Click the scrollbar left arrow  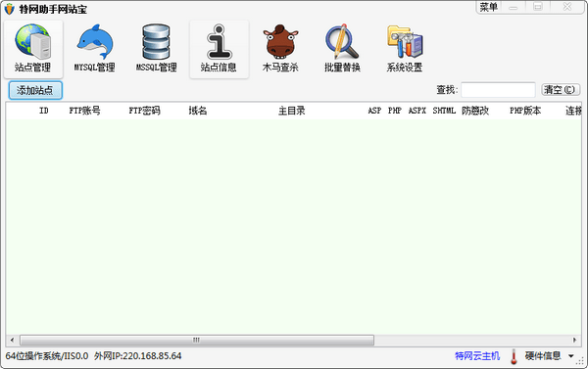coord(13,341)
